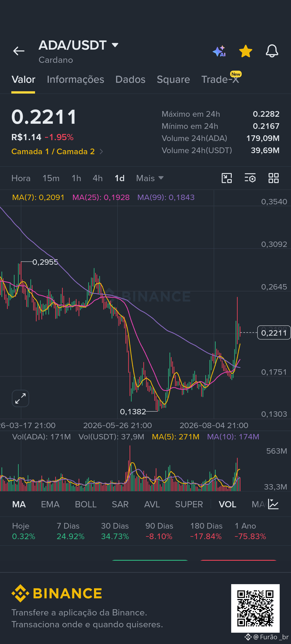Viewport: 291px width, 644px height.
Task: Open the Trade-X tab
Action: tap(220, 80)
